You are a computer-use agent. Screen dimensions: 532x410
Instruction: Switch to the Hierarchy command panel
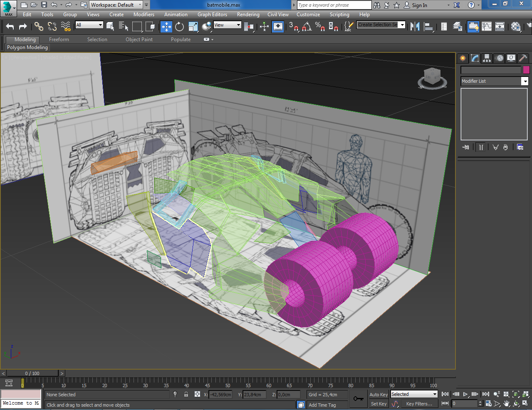[x=487, y=58]
